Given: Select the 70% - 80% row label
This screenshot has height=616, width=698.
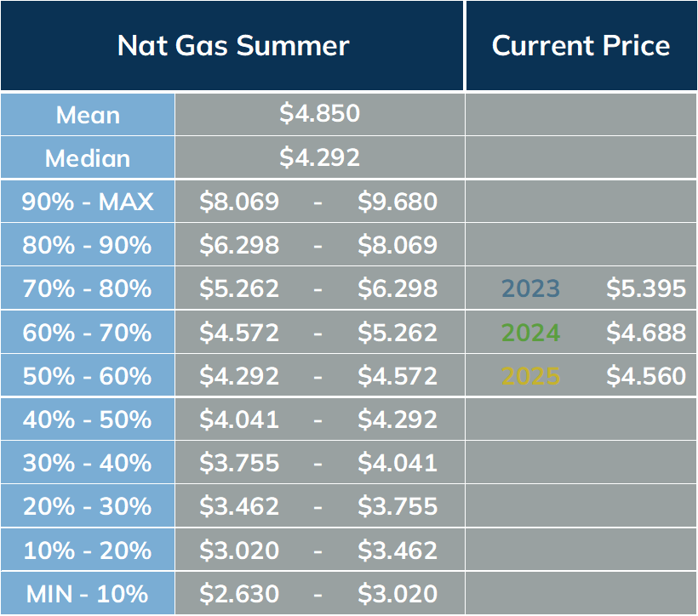Looking at the screenshot, I should tap(87, 288).
